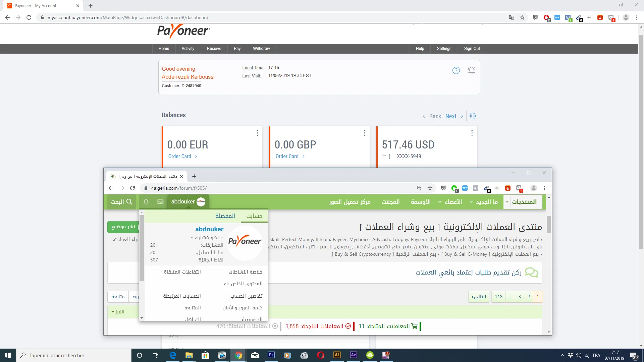
Task: Click the forum search magnifier icon
Action: pyautogui.click(x=129, y=202)
